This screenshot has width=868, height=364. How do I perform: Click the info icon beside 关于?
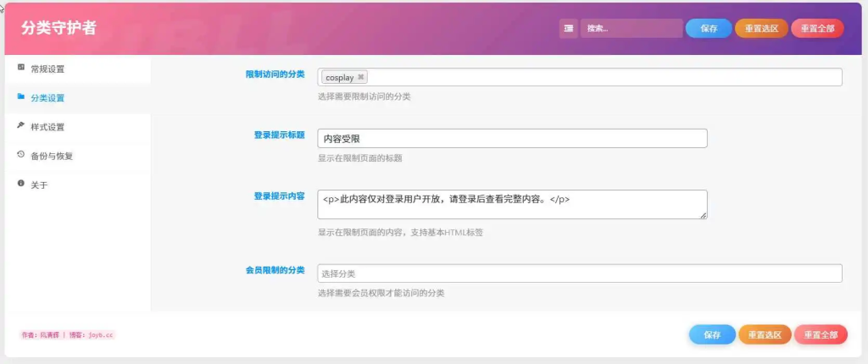(21, 183)
